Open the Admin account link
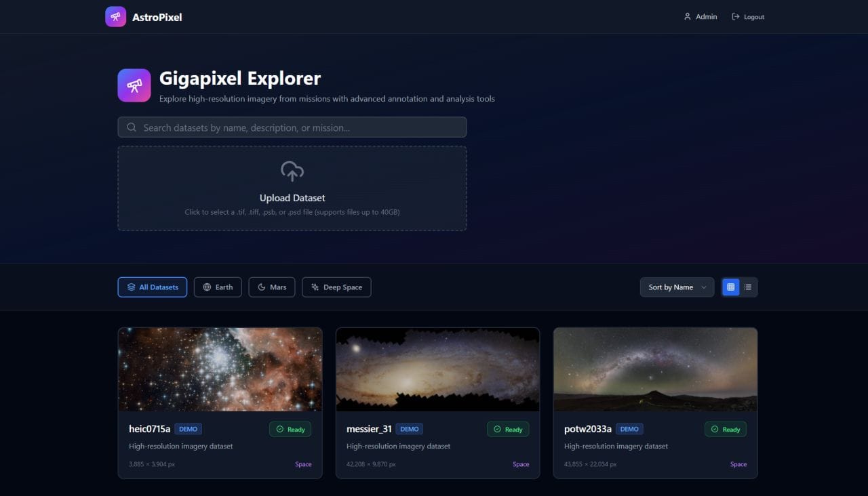The image size is (868, 496). click(x=701, y=17)
